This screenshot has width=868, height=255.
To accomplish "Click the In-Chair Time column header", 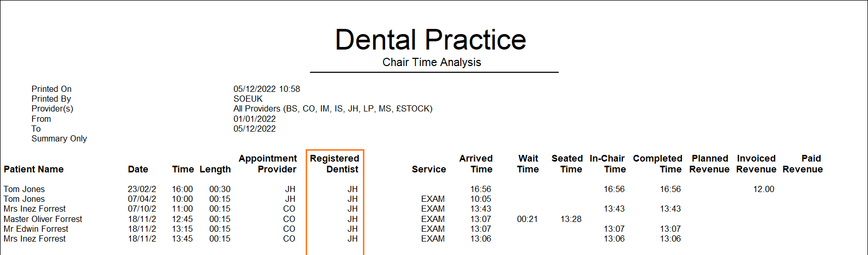I will tap(607, 164).
